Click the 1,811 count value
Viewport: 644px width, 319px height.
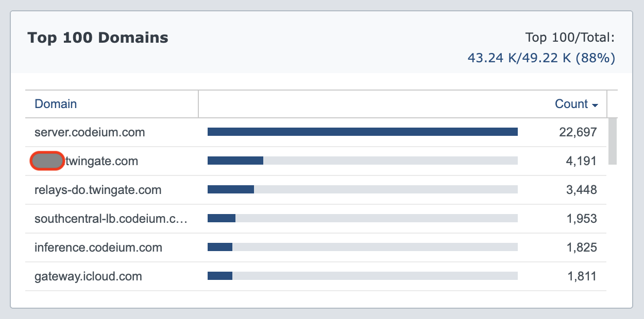582,276
